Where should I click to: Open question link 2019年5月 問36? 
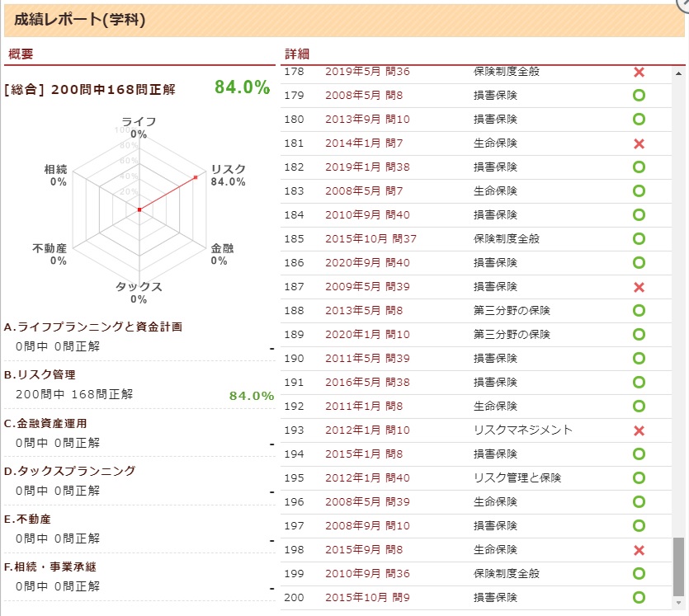pos(367,72)
